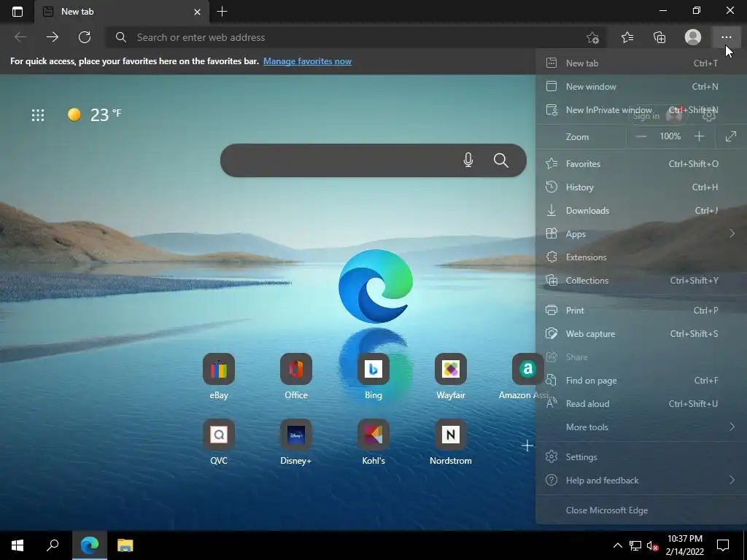747x560 pixels.
Task: Choose Close Microsoft Edge
Action: tap(641, 510)
